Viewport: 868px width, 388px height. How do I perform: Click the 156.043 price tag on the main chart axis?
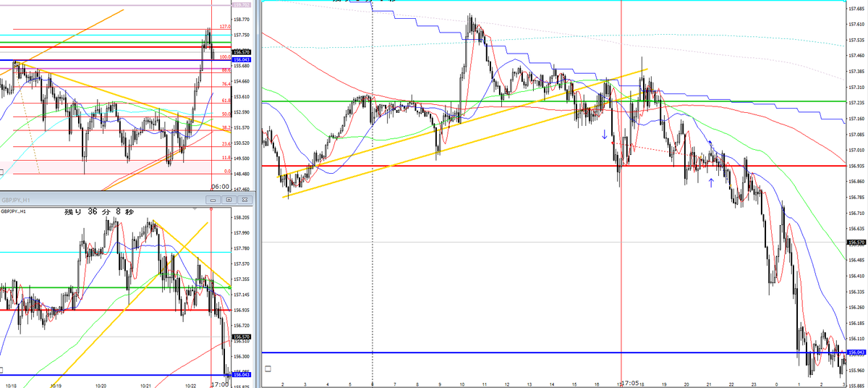coord(856,353)
